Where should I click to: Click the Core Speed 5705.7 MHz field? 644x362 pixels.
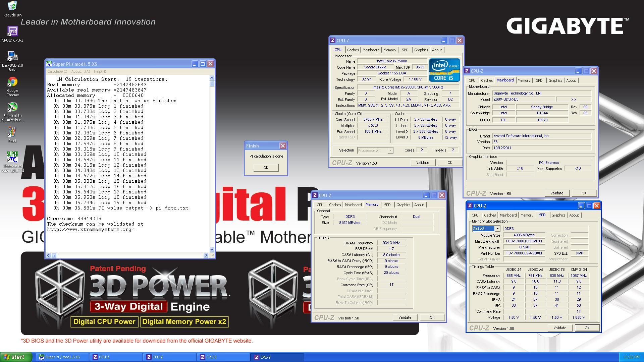pos(373,119)
